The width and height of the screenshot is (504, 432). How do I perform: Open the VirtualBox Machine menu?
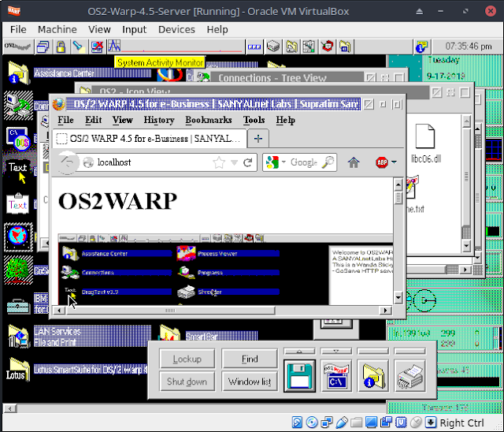point(57,30)
